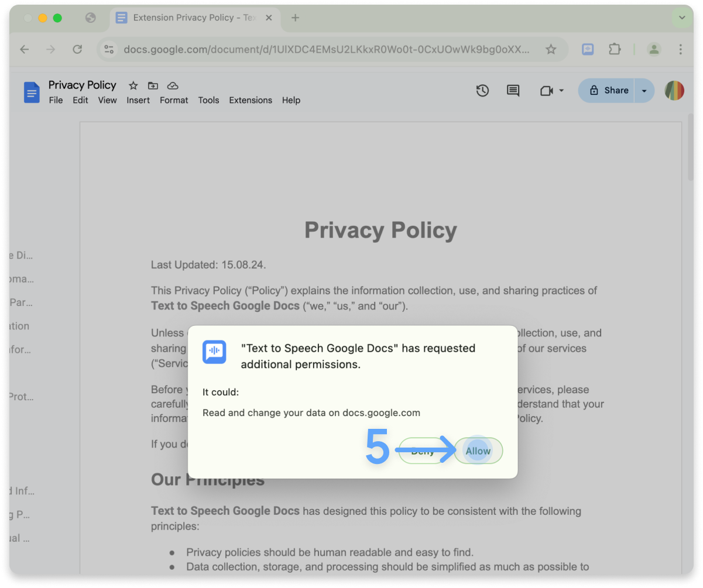Bookmark this page star icon

pyautogui.click(x=551, y=49)
